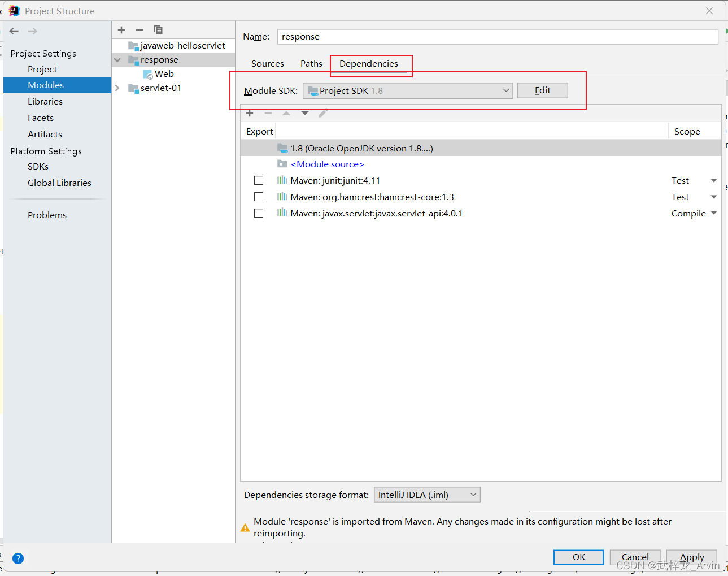The image size is (728, 576).
Task: Move dependency down arrow icon
Action: [305, 113]
